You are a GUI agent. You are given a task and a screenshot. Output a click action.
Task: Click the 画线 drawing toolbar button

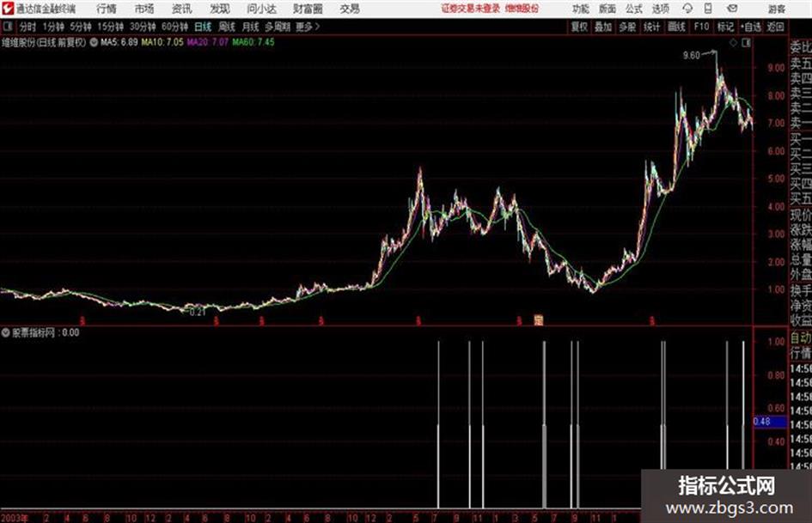(676, 27)
